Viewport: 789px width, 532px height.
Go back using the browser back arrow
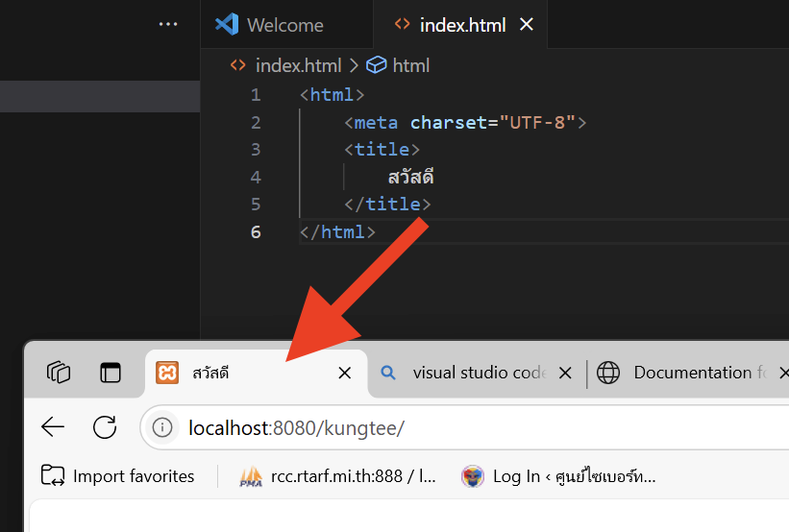click(53, 427)
